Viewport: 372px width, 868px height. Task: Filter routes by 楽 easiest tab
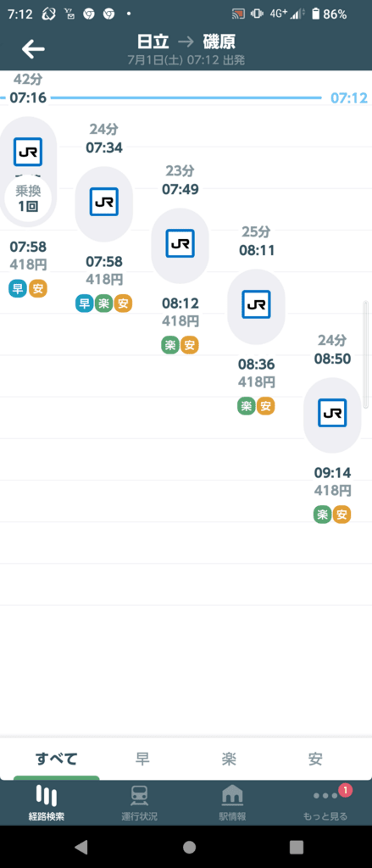pos(229,759)
